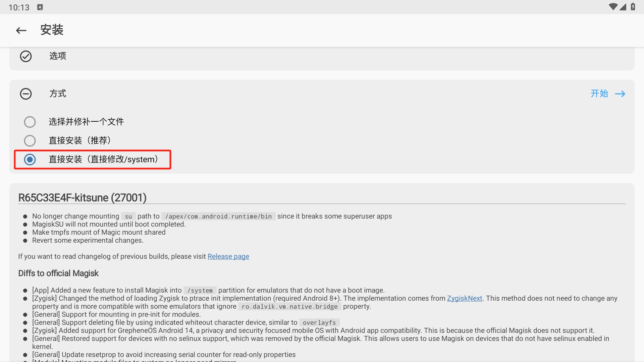This screenshot has height=362, width=644.
Task: Click 'MagiskSU will not mounted' changelog line
Action: 109,224
